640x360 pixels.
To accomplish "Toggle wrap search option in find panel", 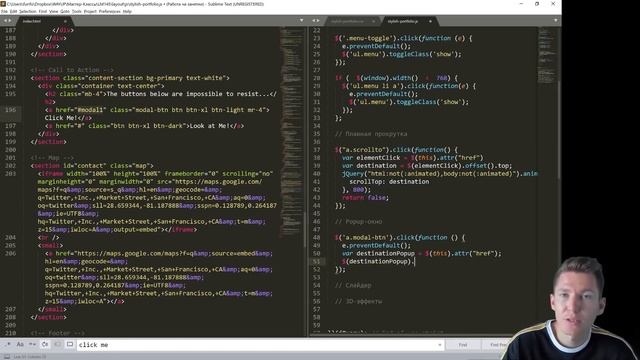I will pos(45,344).
